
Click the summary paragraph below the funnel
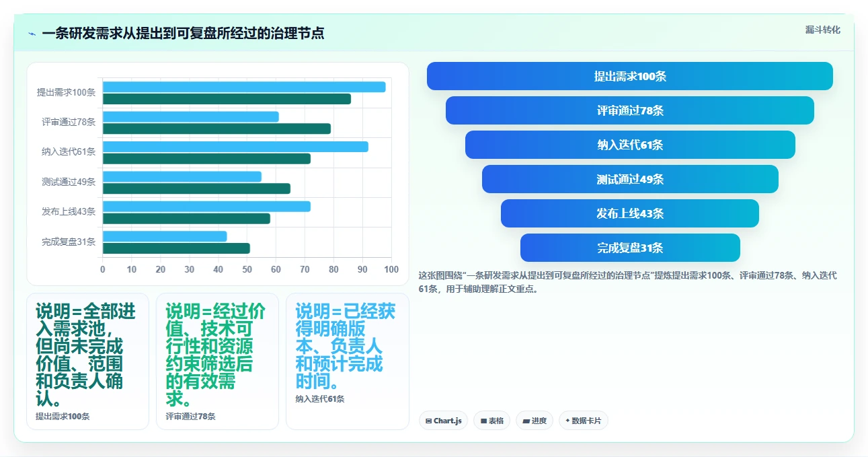click(627, 283)
